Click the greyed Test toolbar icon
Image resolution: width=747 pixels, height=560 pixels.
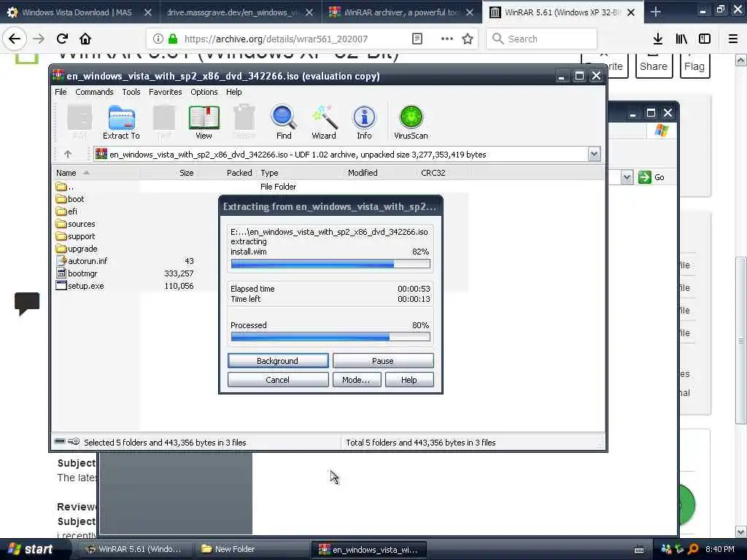click(x=164, y=122)
